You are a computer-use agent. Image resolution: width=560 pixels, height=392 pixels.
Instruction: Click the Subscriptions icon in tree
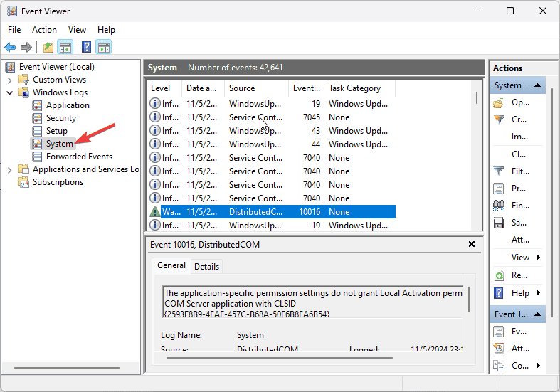click(23, 182)
